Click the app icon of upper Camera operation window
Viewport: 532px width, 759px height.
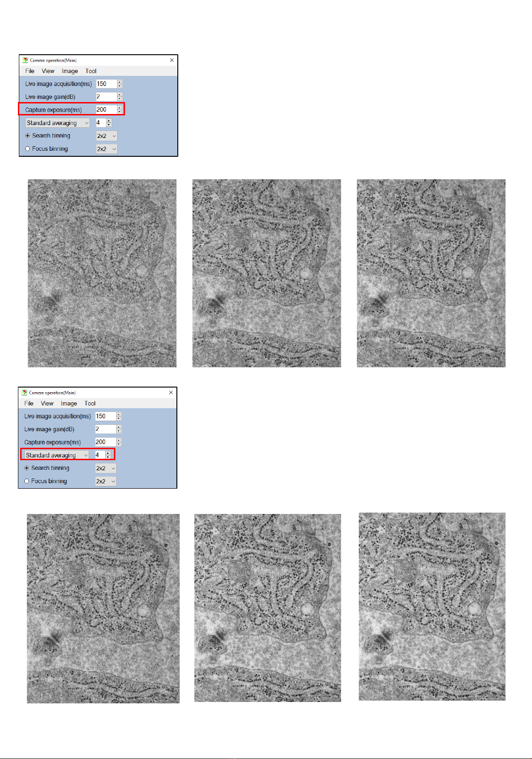[x=25, y=60]
